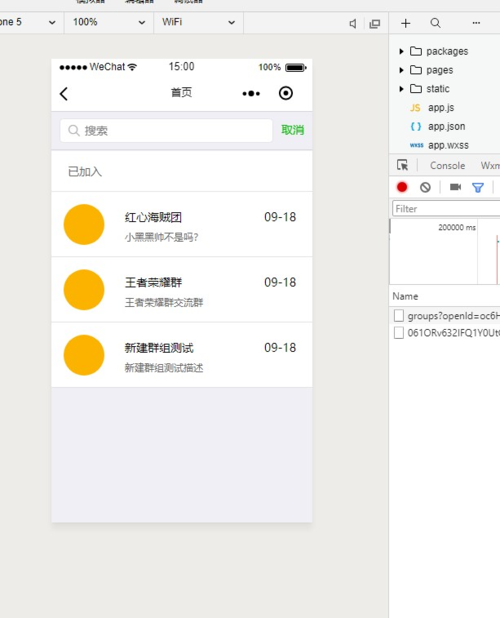Add a new file with the plus icon
The image size is (500, 618).
pyautogui.click(x=405, y=23)
